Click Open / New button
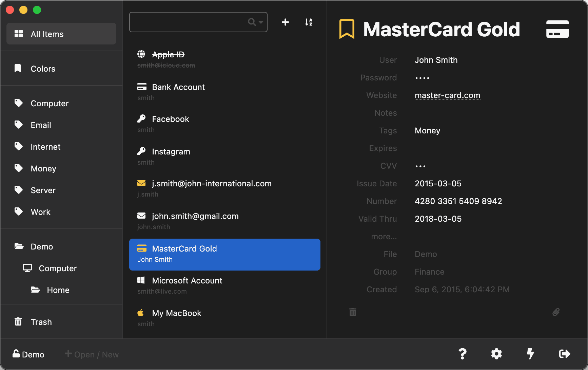Screen dimensions: 588x370 point(92,354)
